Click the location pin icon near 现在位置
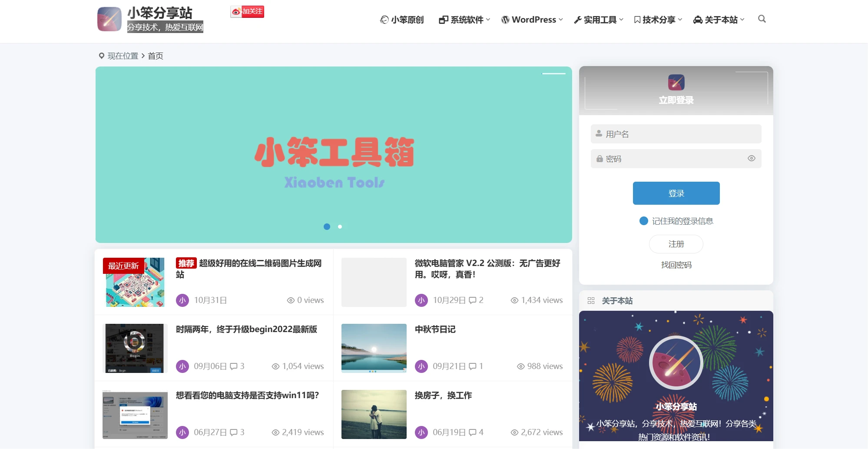The image size is (868, 449). [102, 56]
